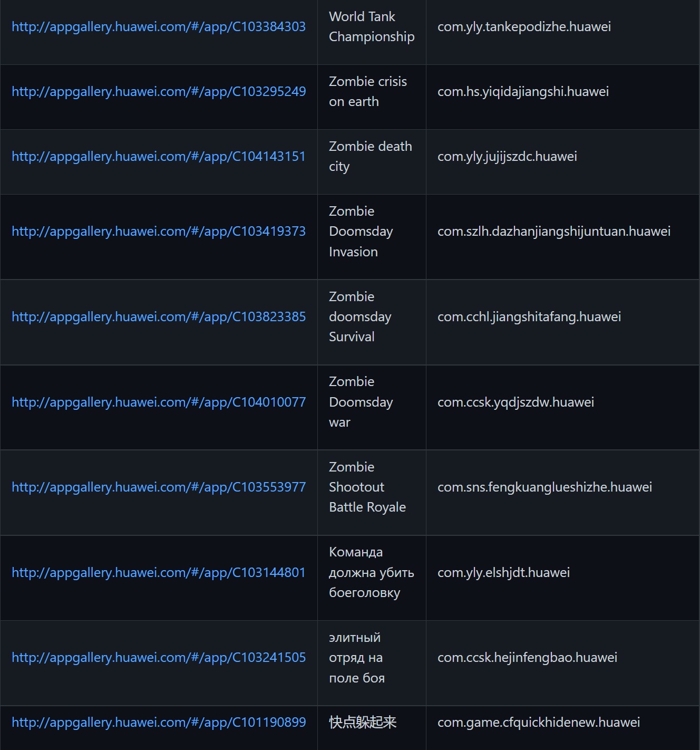Image resolution: width=700 pixels, height=750 pixels.
Task: Open the AppGallery link ending in C103144801
Action: (x=159, y=573)
